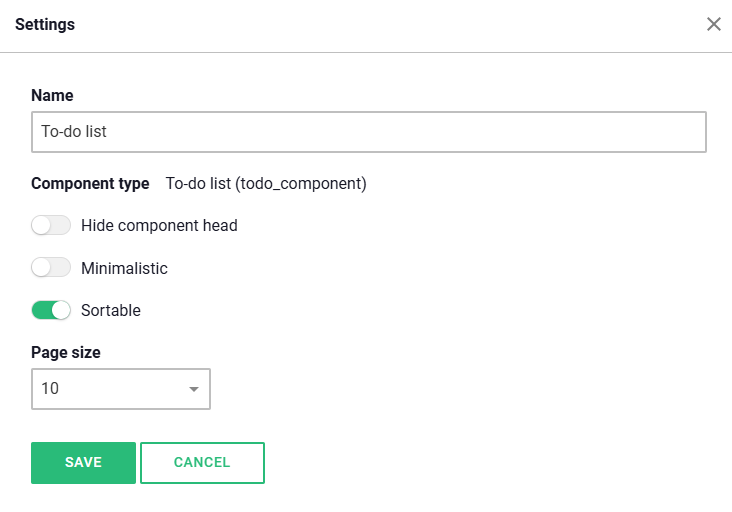Click the "Minimalistic" label text
732x512 pixels.
[124, 268]
